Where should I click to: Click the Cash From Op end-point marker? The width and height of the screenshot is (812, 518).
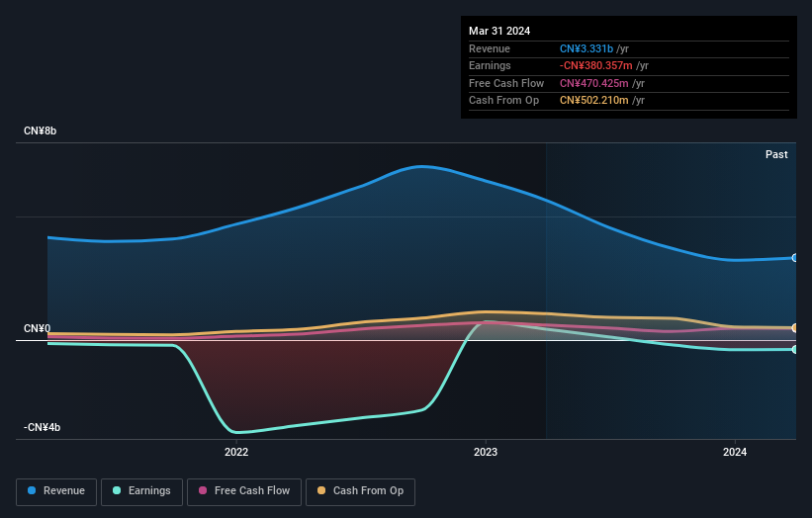point(795,327)
